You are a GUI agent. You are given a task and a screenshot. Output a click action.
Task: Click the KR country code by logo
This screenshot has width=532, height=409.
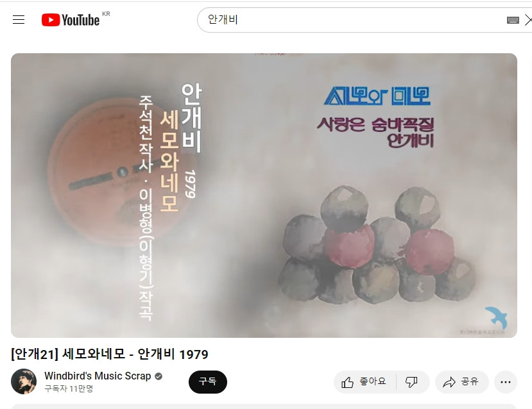106,14
